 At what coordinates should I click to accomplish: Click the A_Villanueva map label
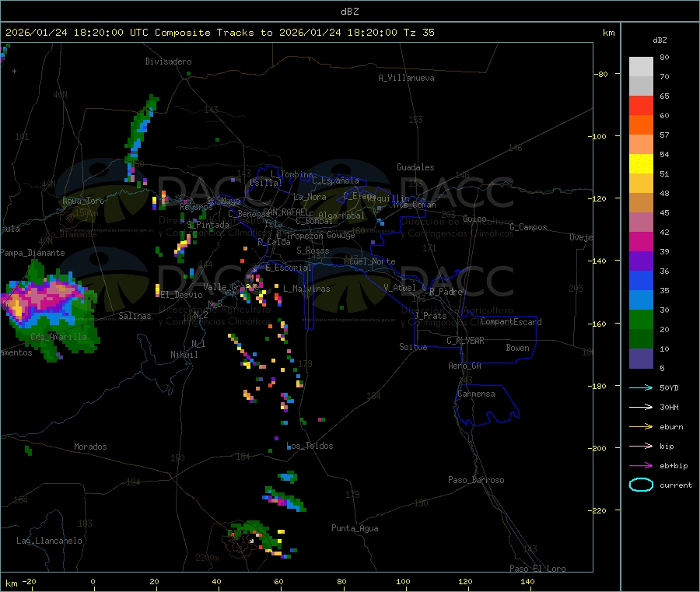click(x=406, y=78)
